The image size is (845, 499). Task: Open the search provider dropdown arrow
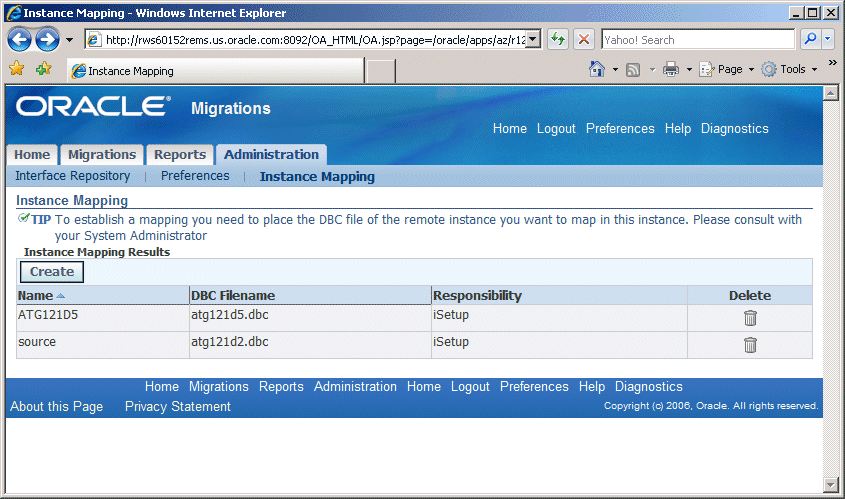coord(827,39)
